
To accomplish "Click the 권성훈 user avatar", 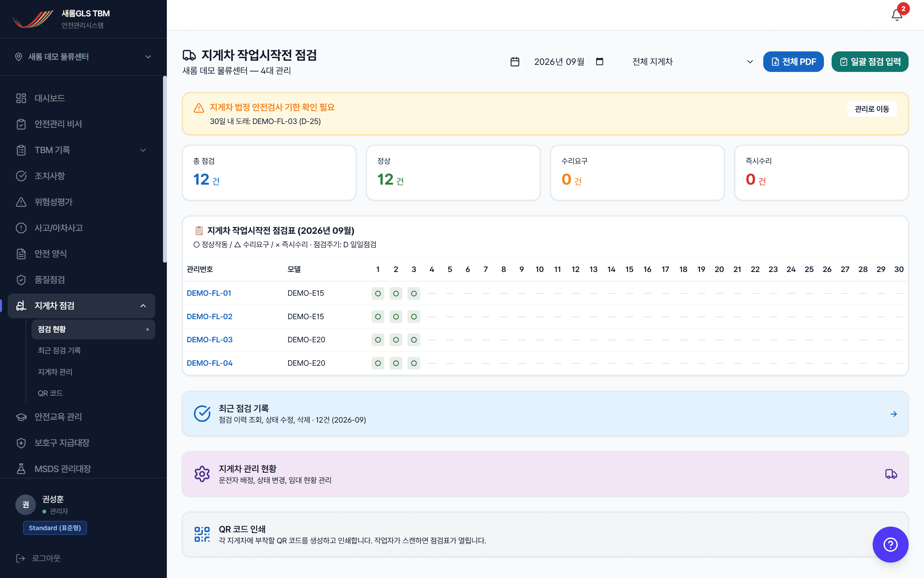I will click(x=26, y=504).
